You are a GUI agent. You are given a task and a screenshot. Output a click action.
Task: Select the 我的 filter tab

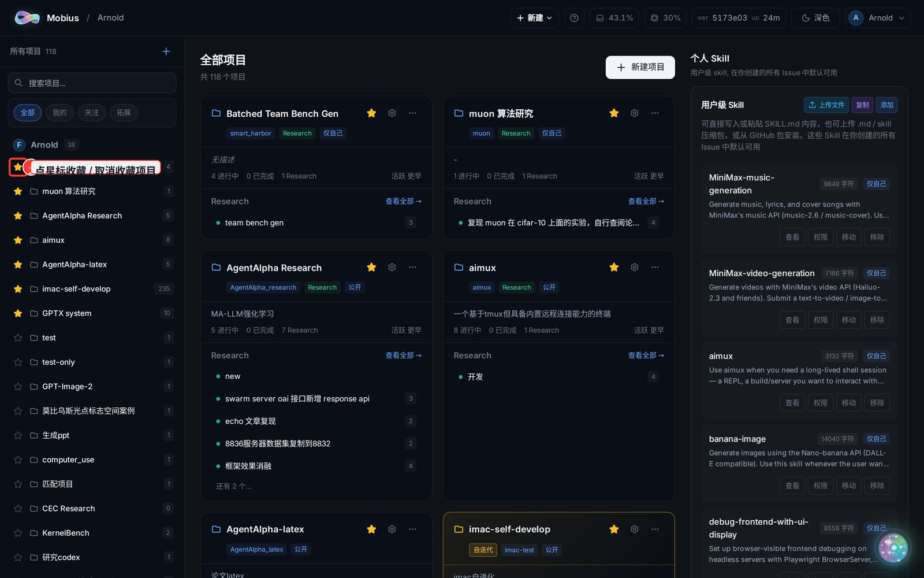click(59, 113)
